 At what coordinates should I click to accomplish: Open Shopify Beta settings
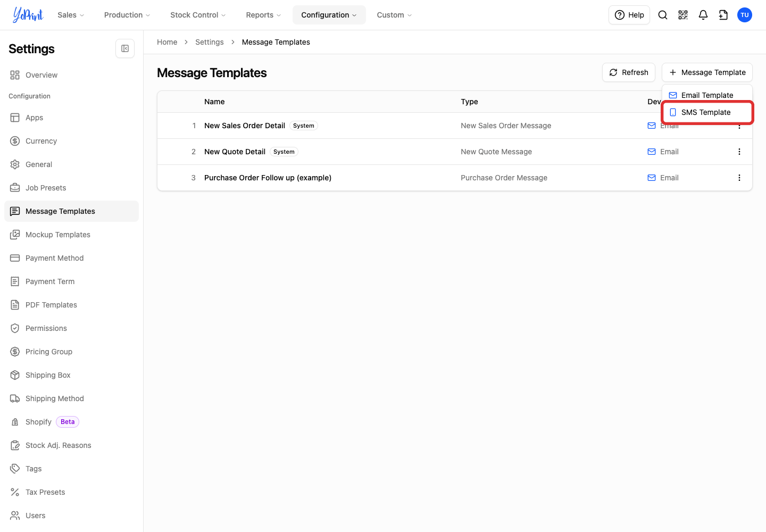tap(71, 422)
